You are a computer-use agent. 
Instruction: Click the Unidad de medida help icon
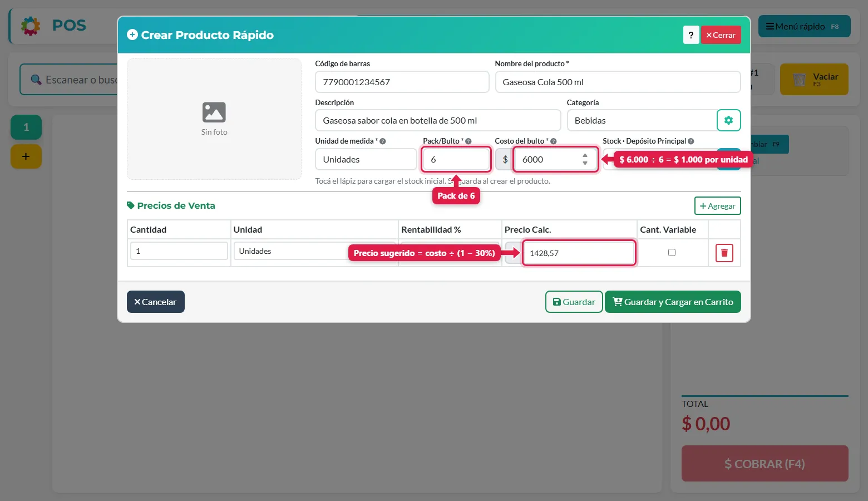coord(382,141)
